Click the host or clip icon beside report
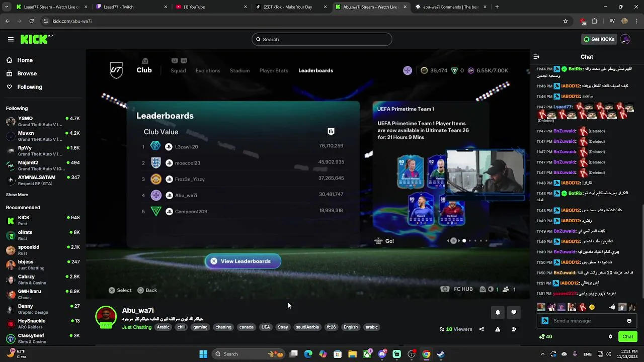This screenshot has width=644, height=362. click(514, 329)
